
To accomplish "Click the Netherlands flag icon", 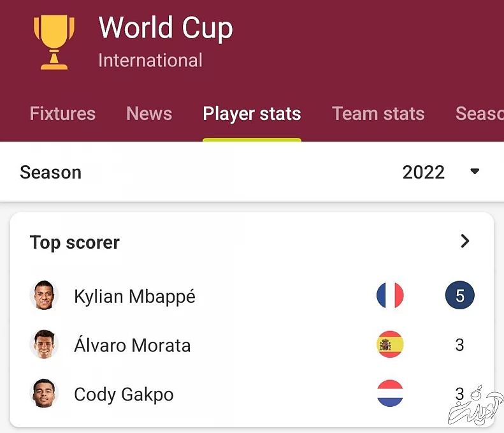I will pos(390,394).
